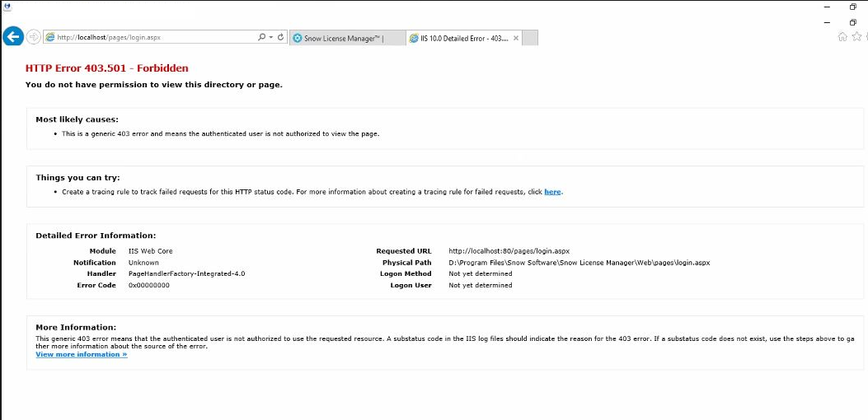
Task: Click 'You do not have permission' message text
Action: click(154, 85)
